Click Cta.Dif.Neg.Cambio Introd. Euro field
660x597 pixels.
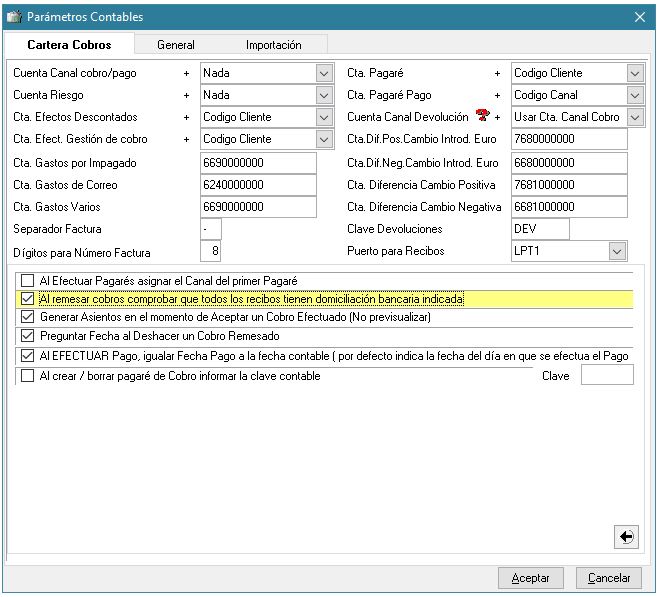click(x=569, y=163)
